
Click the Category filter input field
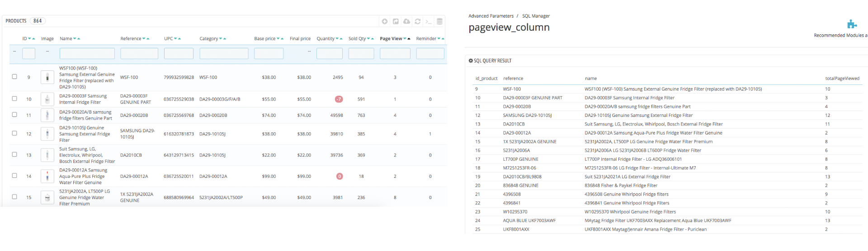(x=224, y=53)
